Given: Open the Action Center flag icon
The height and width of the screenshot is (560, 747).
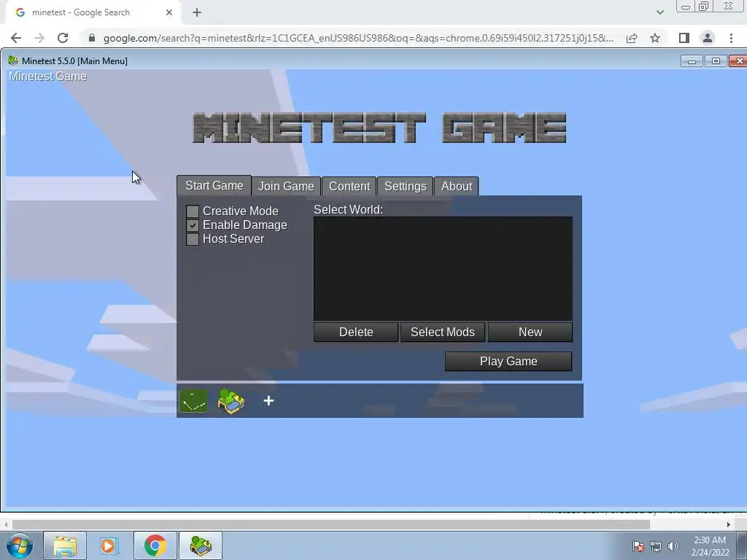Looking at the screenshot, I should click(x=638, y=546).
